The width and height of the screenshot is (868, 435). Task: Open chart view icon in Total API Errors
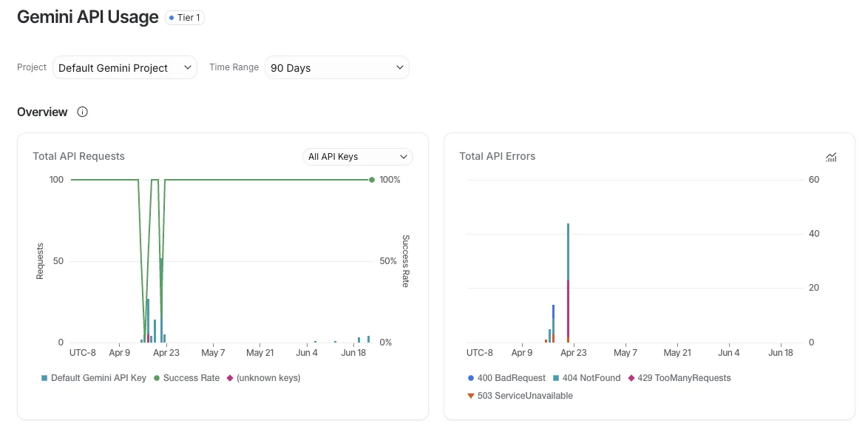tap(831, 158)
